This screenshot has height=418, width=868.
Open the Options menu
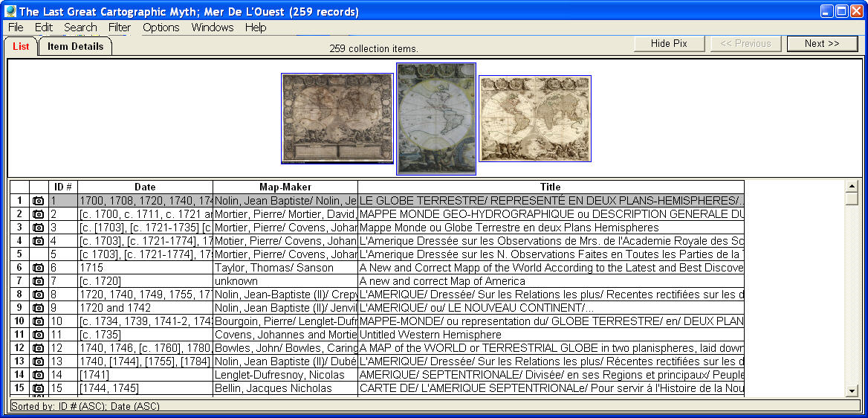161,28
